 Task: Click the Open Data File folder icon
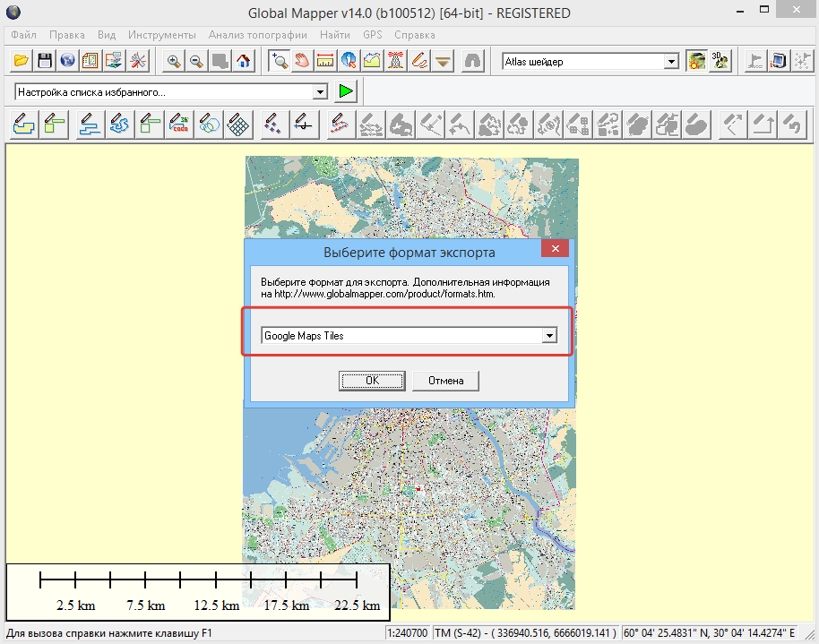[x=21, y=61]
